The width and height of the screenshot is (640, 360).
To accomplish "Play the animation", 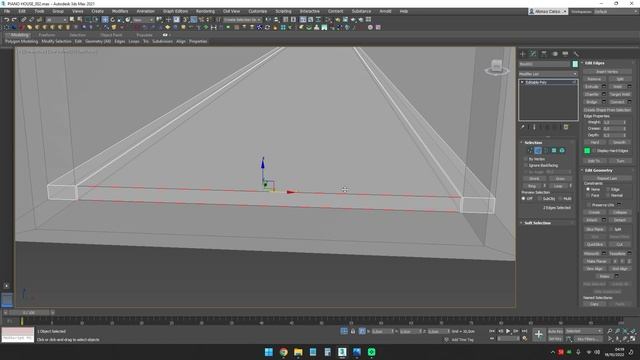I will pos(508,331).
